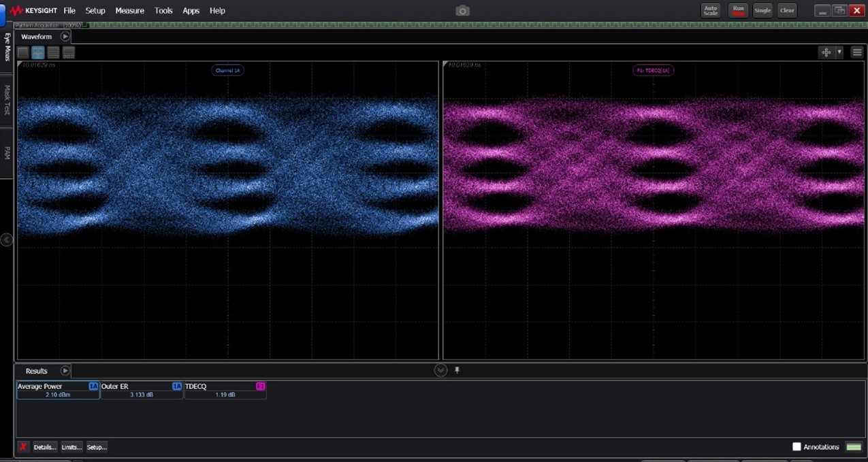
Task: Open the Measure menu
Action: [129, 11]
